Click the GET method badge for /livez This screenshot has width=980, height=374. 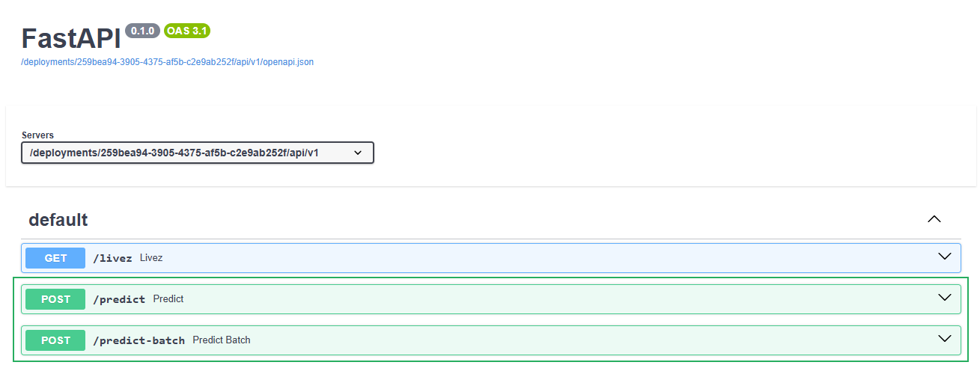click(x=55, y=258)
